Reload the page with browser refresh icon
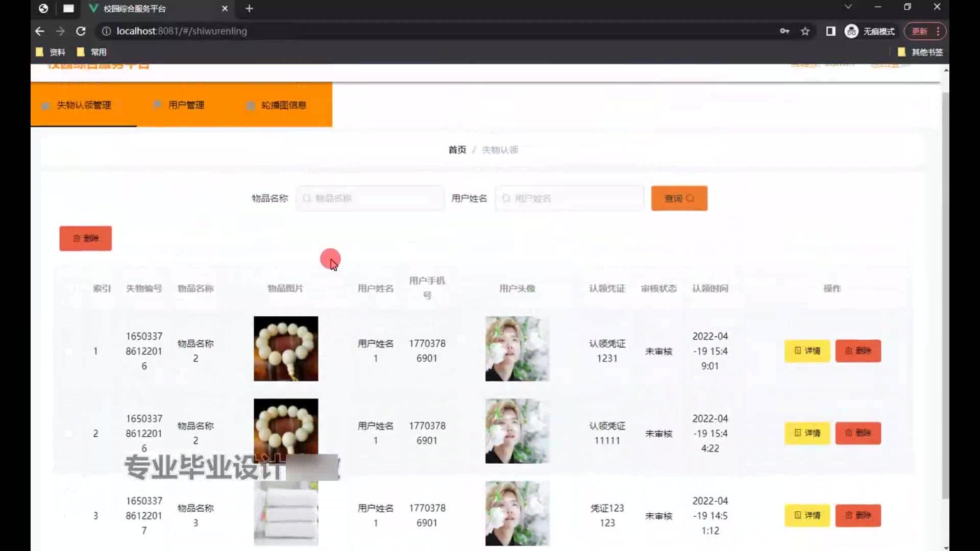Screen dimensions: 980x551 (x=81, y=31)
